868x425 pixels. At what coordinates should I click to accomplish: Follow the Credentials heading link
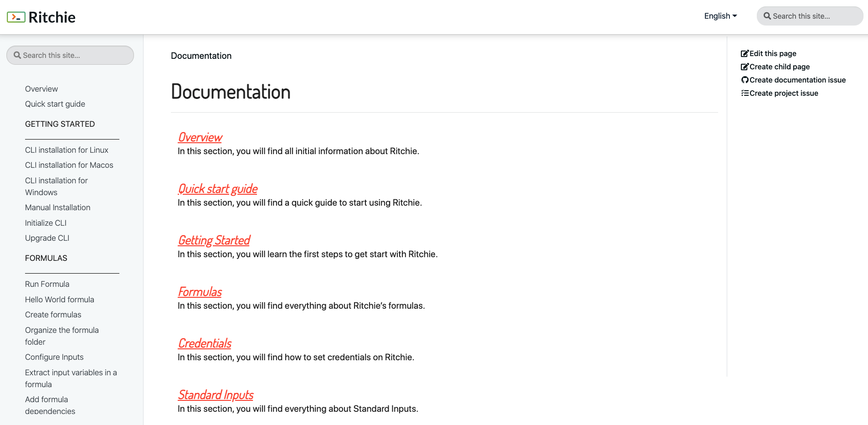click(x=205, y=343)
